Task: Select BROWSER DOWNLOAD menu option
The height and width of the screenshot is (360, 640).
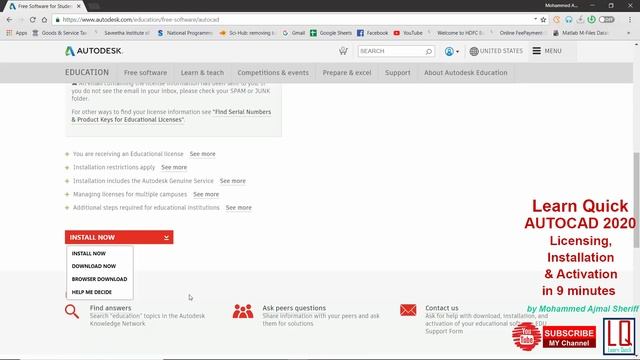Action: pyautogui.click(x=100, y=279)
